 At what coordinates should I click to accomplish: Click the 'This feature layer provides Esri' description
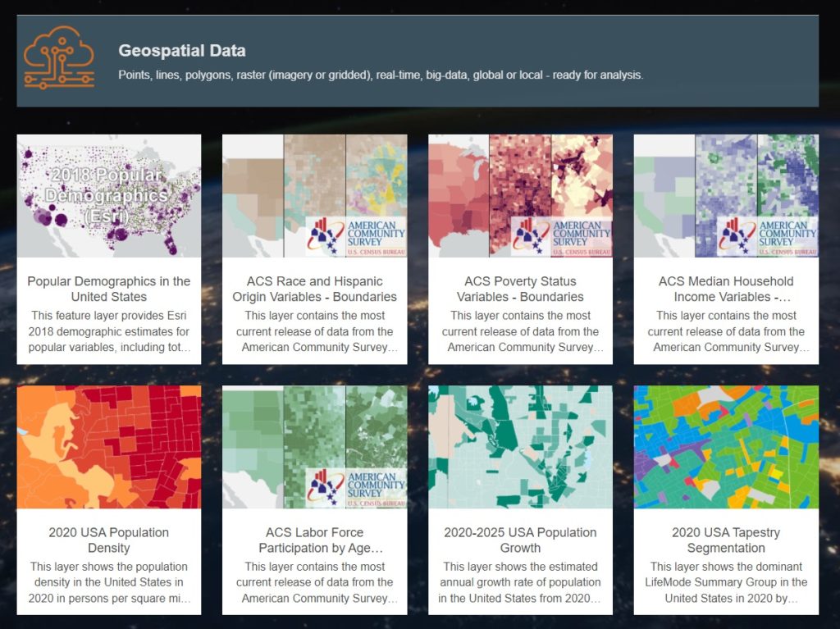109,331
